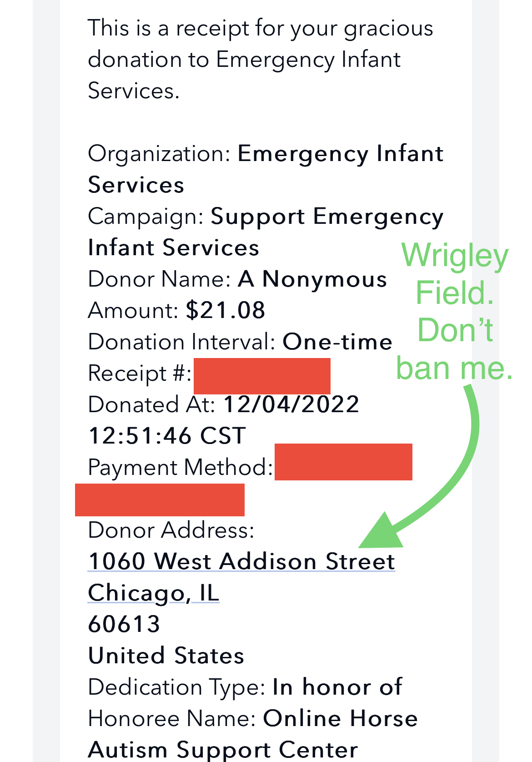The width and height of the screenshot is (532, 762).
Task: Click the donor name A Nonymous
Action: coord(312,279)
